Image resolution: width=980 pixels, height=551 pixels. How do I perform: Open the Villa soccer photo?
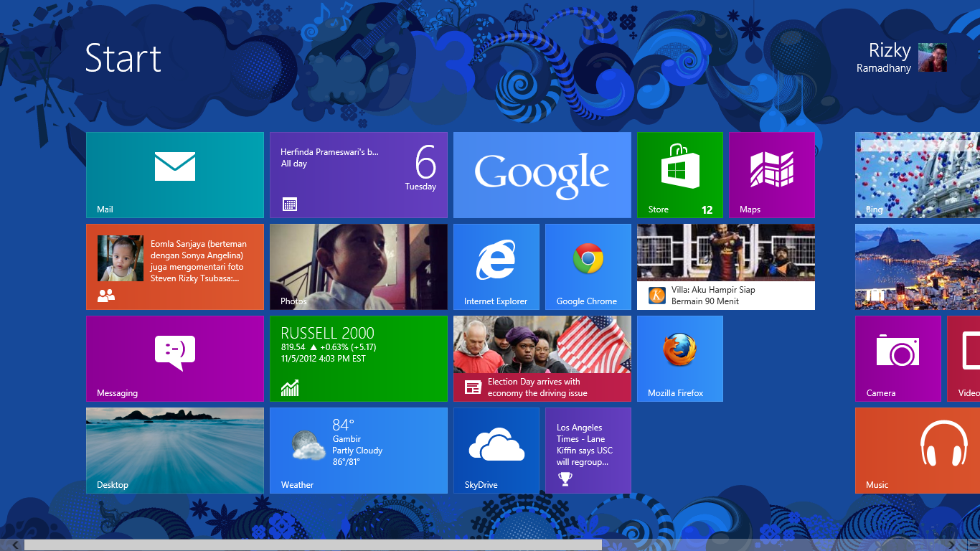726,253
